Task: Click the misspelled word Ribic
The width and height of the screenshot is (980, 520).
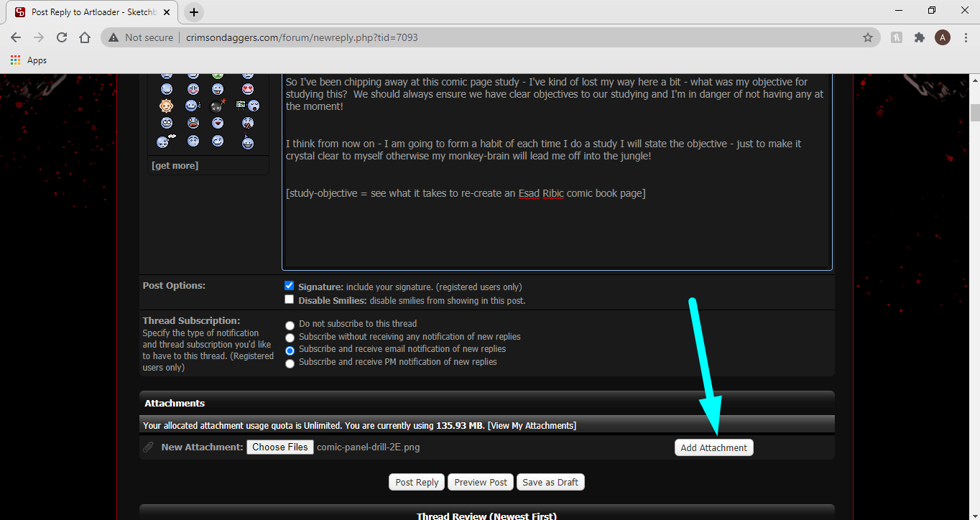Action: point(553,193)
